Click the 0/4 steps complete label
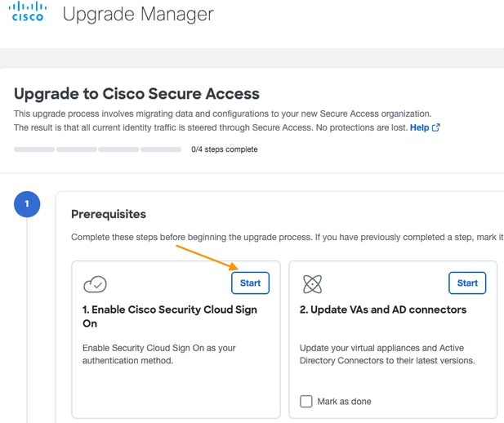 click(x=224, y=149)
